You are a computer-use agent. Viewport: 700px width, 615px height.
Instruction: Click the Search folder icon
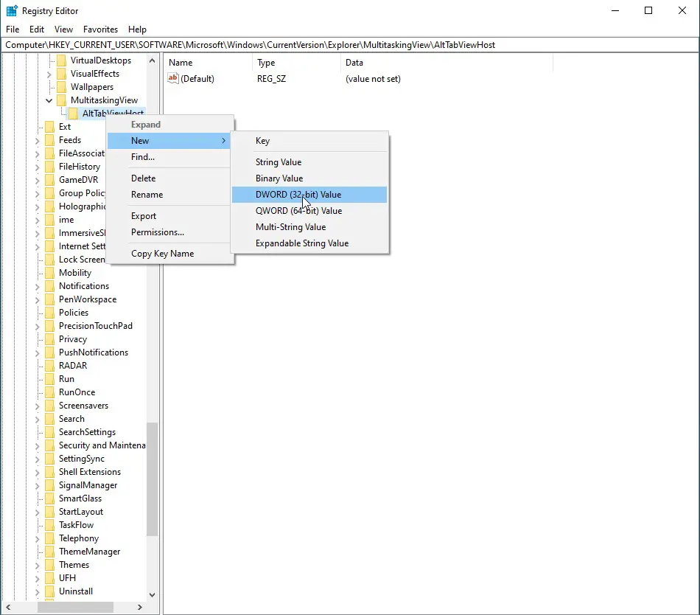point(49,419)
